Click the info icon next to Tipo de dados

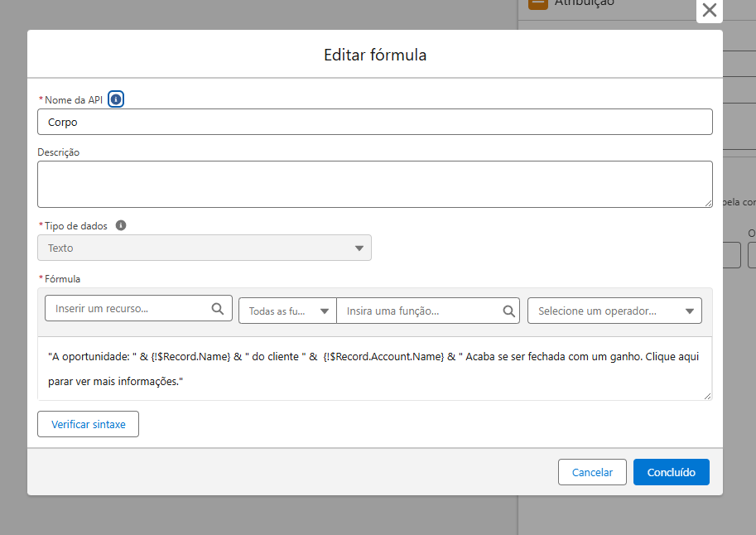tap(121, 225)
